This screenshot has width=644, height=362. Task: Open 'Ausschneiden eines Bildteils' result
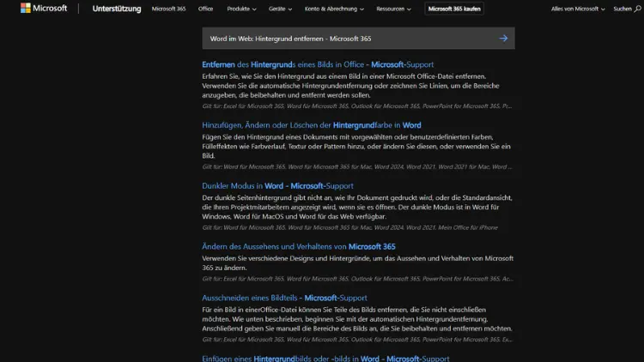pos(284,298)
